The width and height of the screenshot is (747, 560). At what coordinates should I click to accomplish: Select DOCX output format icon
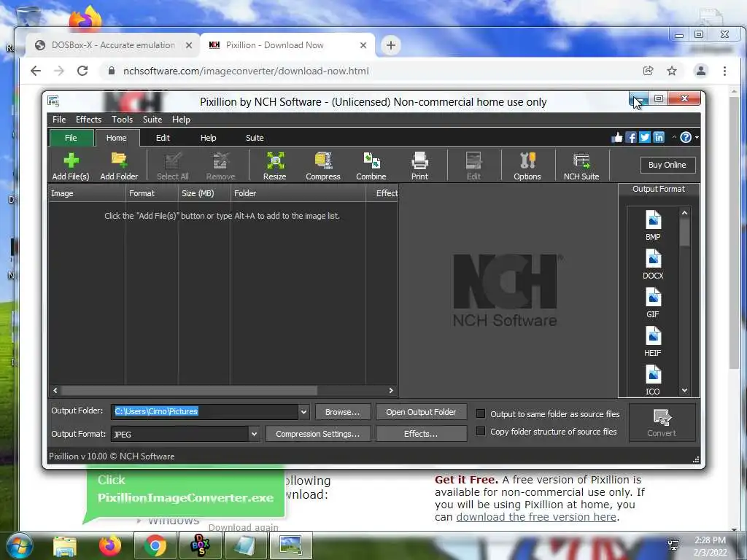tap(653, 264)
